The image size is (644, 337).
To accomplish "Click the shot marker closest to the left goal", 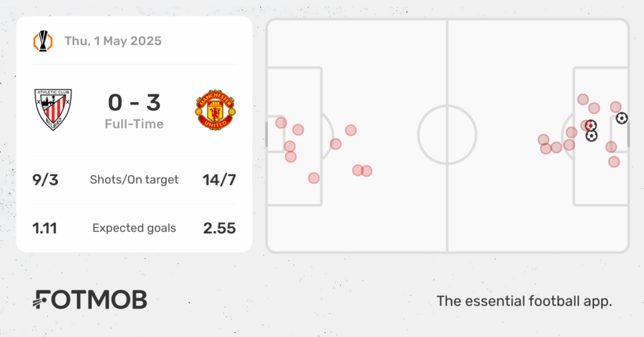I will (x=281, y=123).
